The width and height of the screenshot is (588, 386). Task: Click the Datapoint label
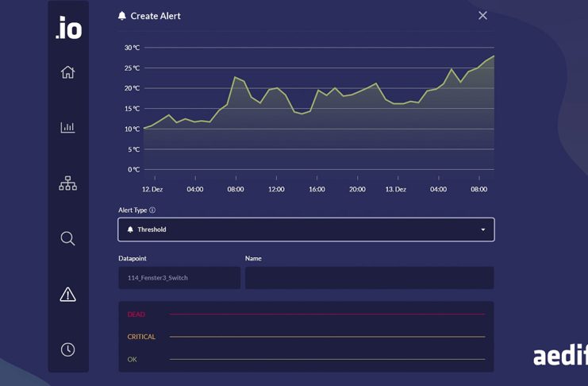click(133, 258)
